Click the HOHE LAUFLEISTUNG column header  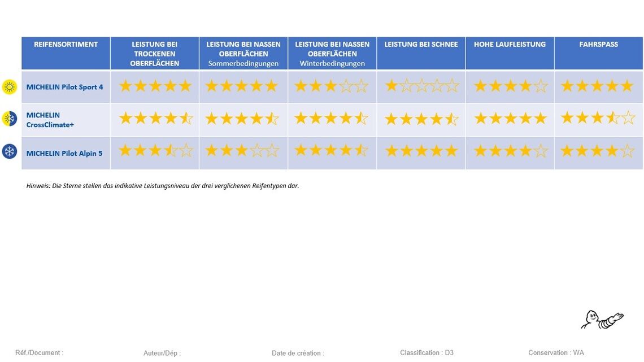(510, 45)
